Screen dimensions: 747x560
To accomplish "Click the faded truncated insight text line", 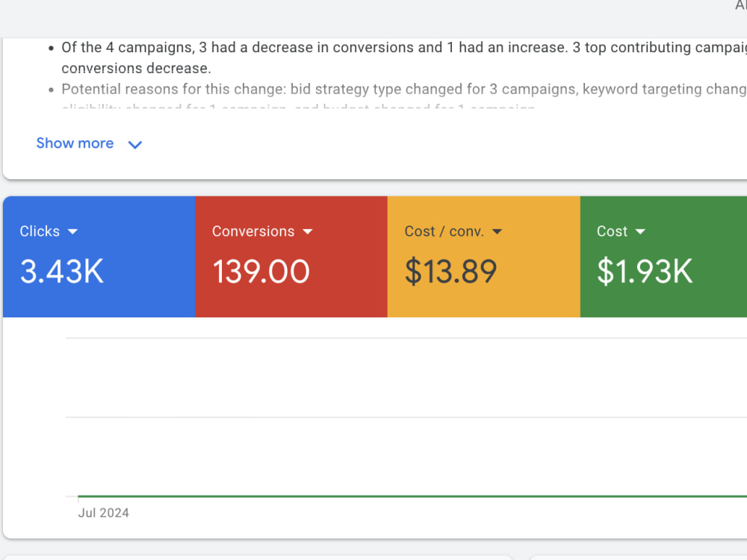I will pos(298,105).
